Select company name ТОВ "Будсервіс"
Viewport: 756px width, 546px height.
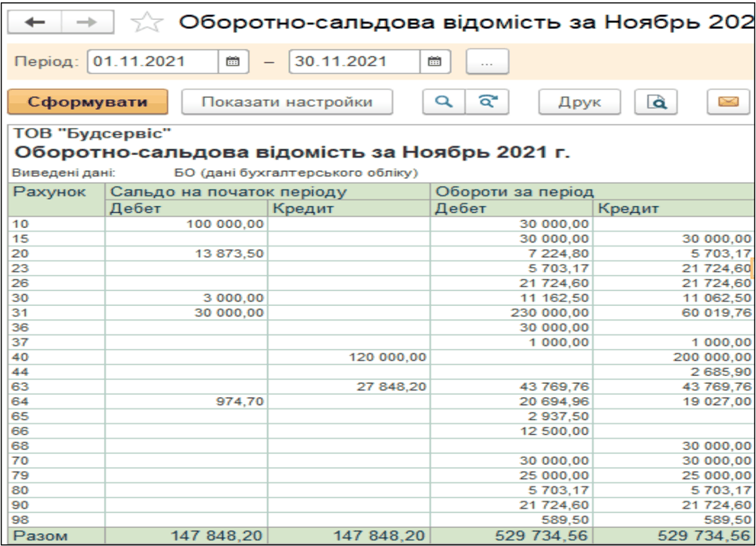click(92, 134)
